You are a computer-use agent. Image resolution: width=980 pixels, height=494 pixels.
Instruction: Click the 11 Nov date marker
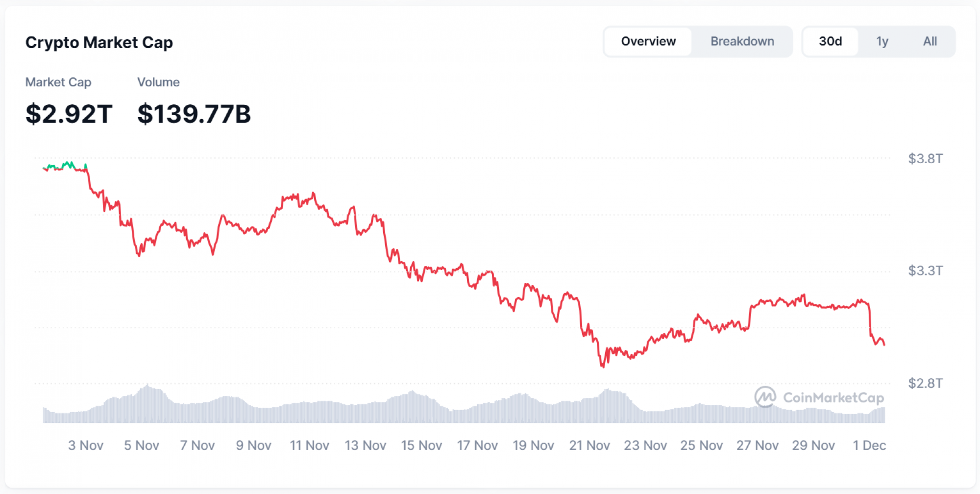(x=309, y=445)
